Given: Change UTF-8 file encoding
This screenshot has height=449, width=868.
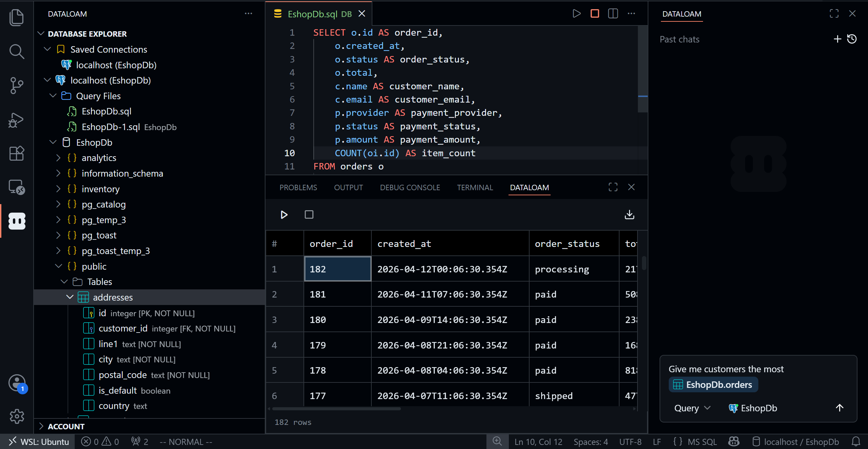Looking at the screenshot, I should click(x=630, y=442).
